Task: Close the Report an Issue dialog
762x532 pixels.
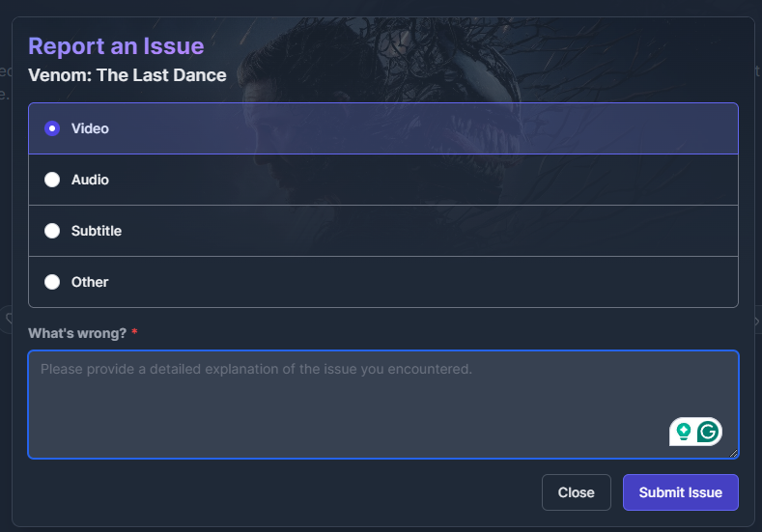Action: point(576,492)
